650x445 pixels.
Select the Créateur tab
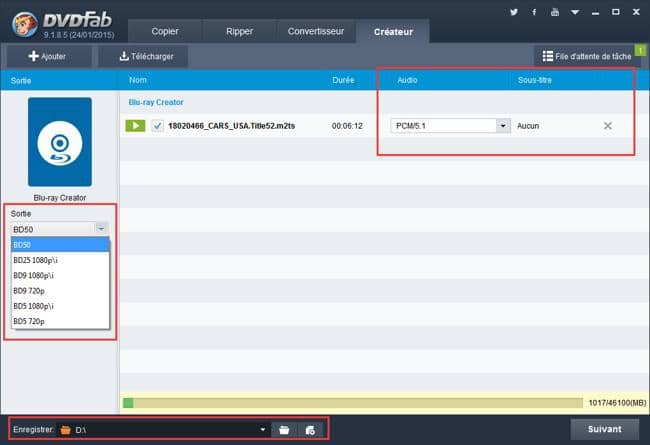coord(393,32)
